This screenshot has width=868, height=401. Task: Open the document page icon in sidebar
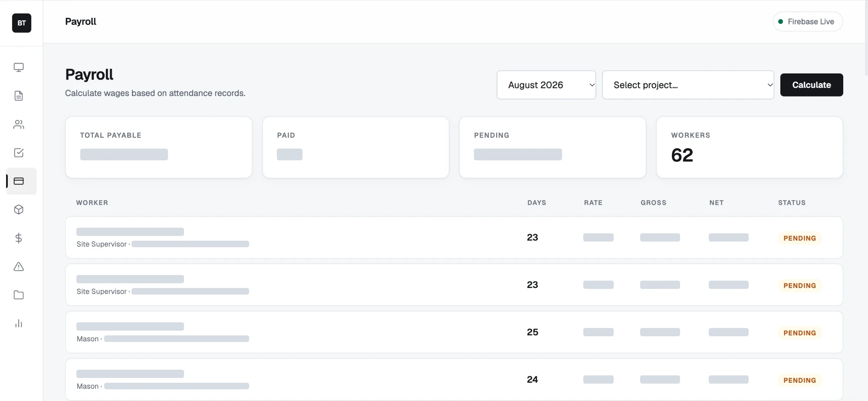(19, 96)
